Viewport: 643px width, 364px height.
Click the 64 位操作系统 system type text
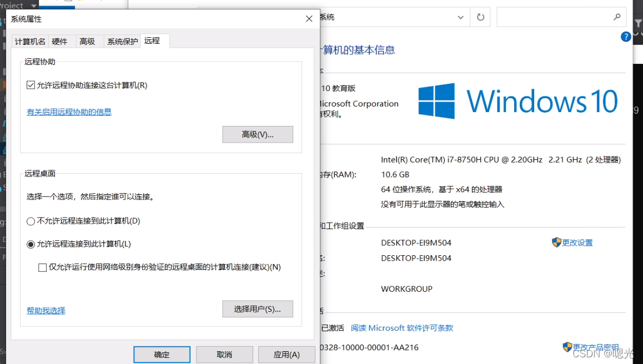coord(441,189)
